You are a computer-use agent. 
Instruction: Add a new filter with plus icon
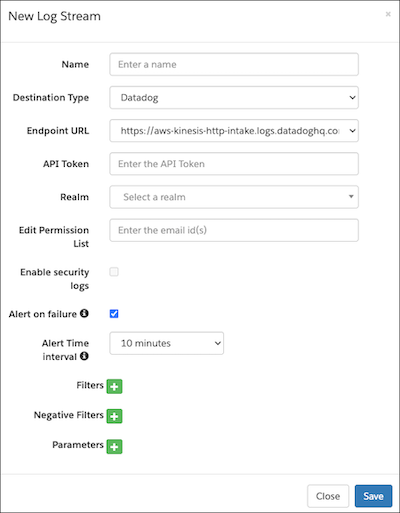[x=114, y=386]
